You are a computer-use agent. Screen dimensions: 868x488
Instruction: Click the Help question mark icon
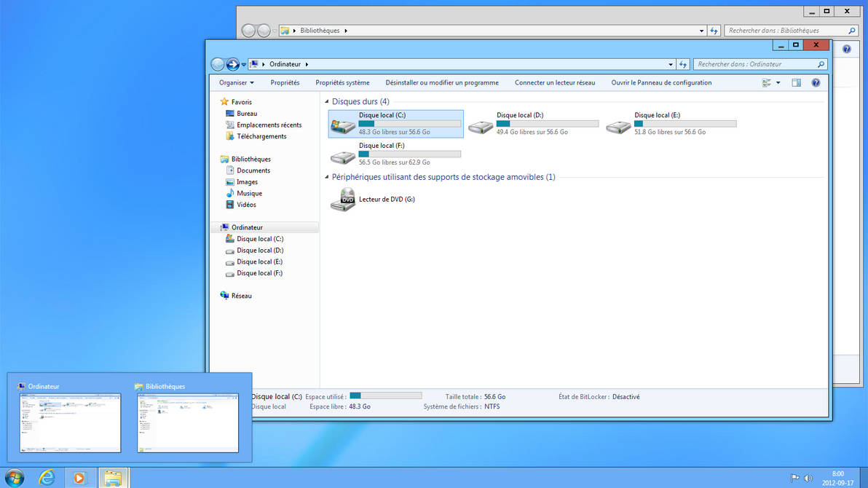click(x=816, y=83)
